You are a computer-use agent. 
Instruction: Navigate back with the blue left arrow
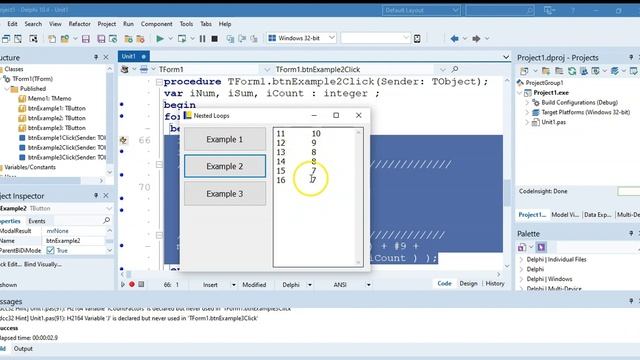pyautogui.click(x=454, y=39)
